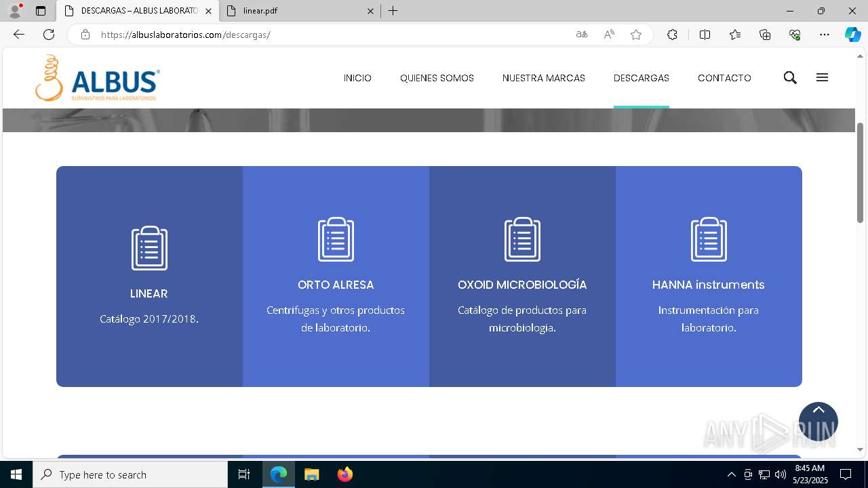This screenshot has width=868, height=488.
Task: Open NUESTRA MARCAS menu item
Action: click(544, 78)
